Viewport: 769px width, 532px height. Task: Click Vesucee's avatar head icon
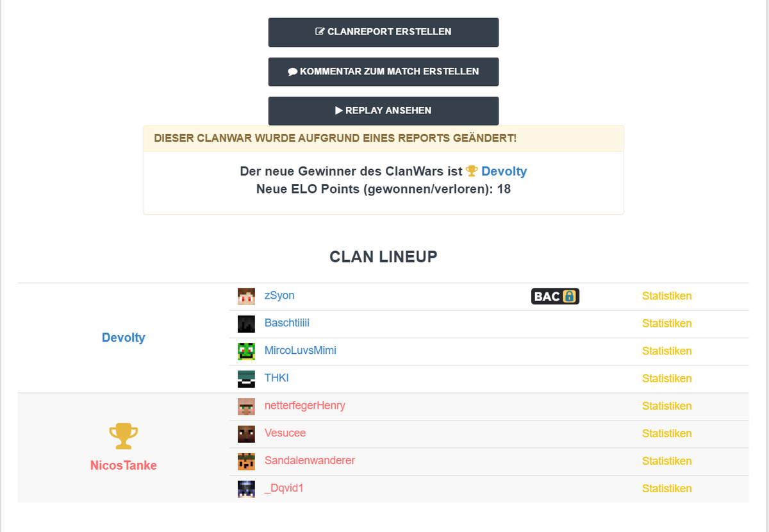246,435
